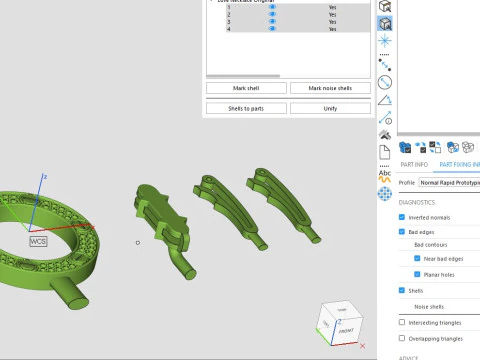Image resolution: width=480 pixels, height=360 pixels.
Task: Switch to the PART INFO tab
Action: pyautogui.click(x=414, y=164)
